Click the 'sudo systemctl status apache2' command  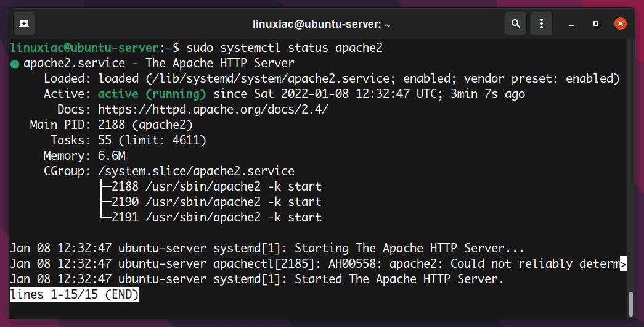point(284,48)
